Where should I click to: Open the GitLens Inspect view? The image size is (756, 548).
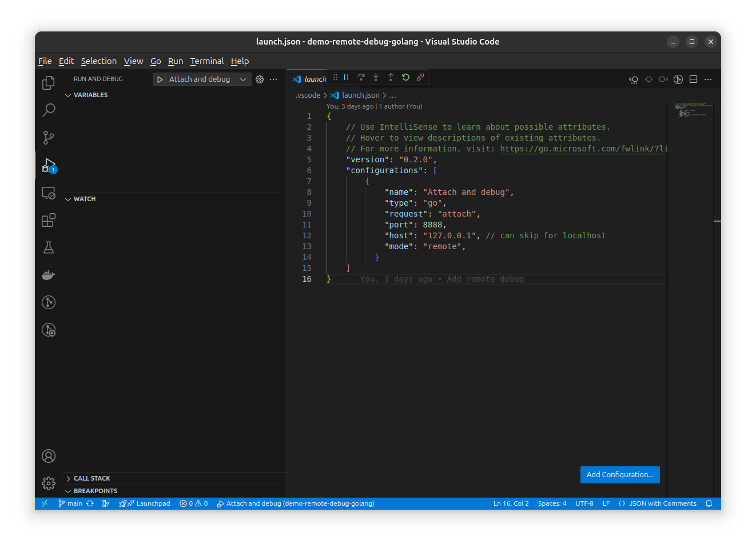pos(49,330)
